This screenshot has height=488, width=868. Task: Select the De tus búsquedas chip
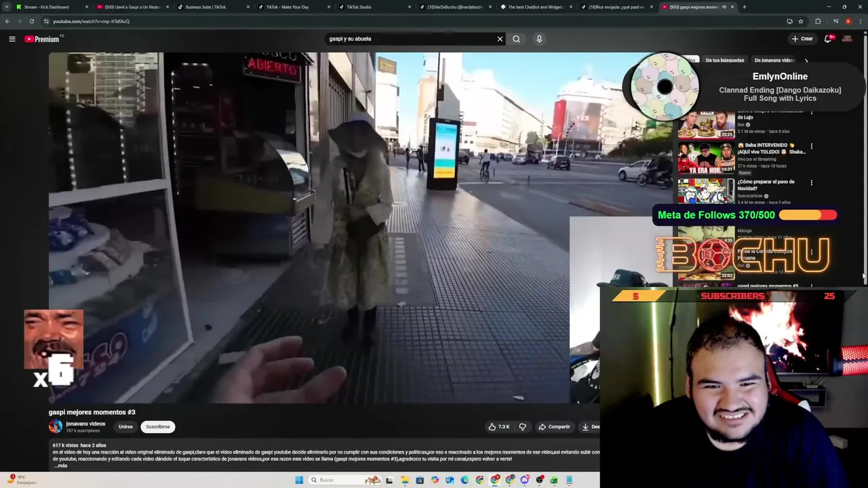pos(725,60)
